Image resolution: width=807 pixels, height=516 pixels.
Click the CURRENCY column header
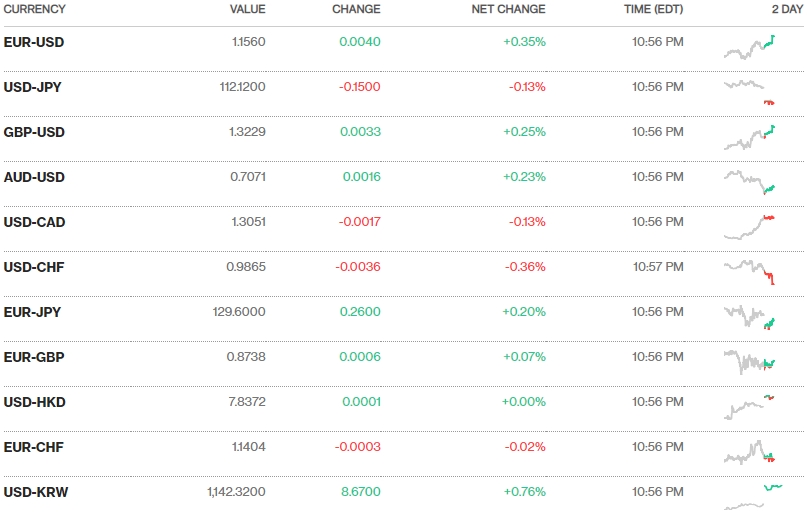click(x=35, y=9)
